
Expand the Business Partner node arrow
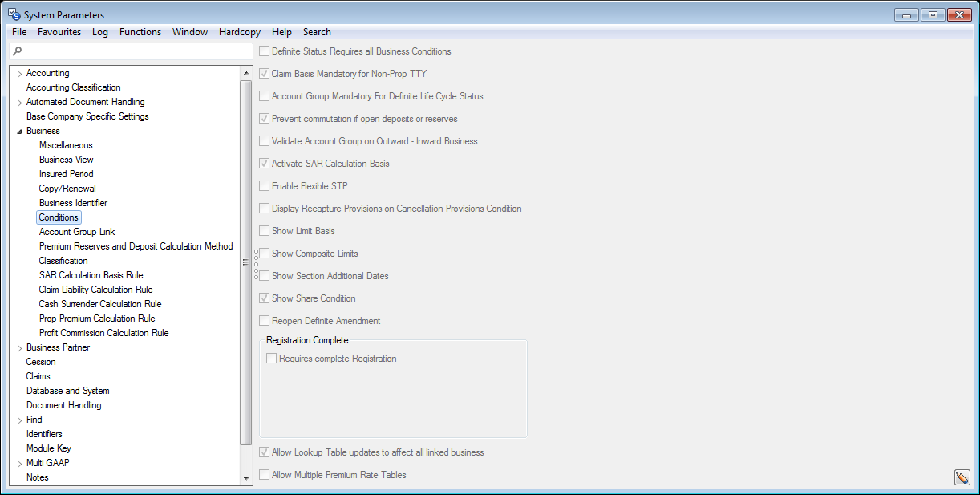point(19,348)
